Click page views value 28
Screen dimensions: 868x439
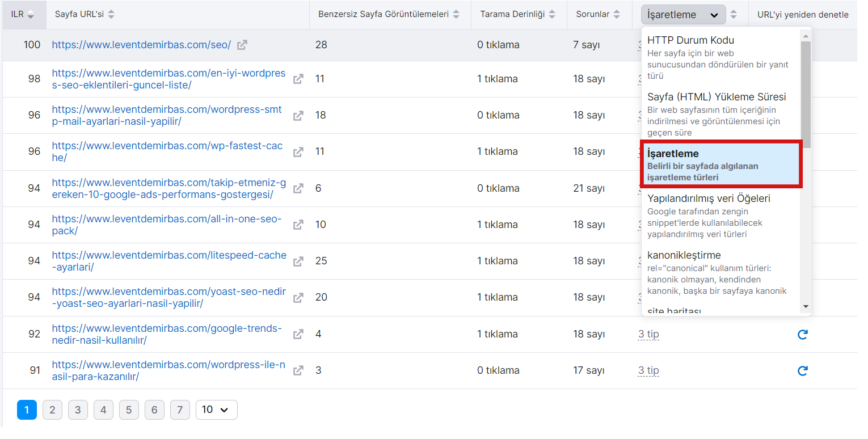point(321,45)
